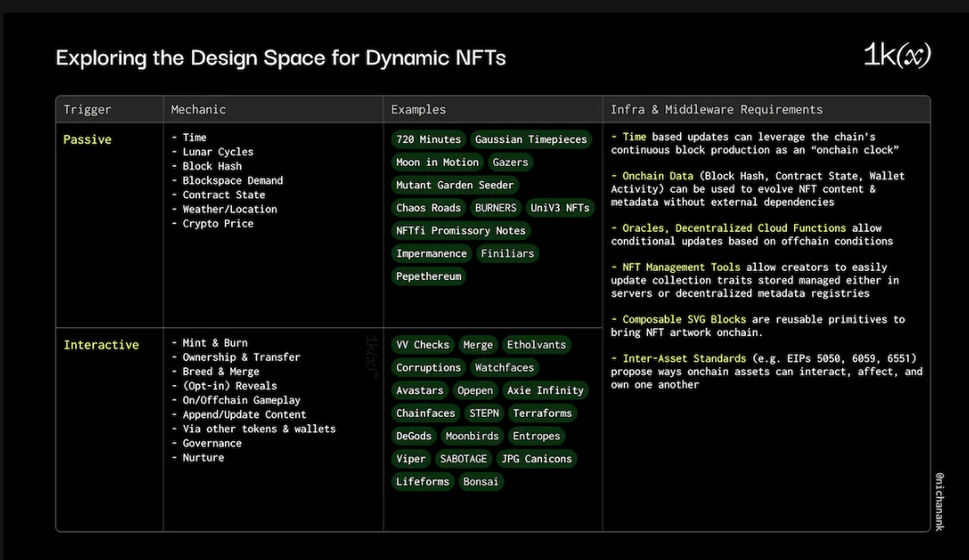Click the (Opt-in) Reveals mechanic

(229, 386)
